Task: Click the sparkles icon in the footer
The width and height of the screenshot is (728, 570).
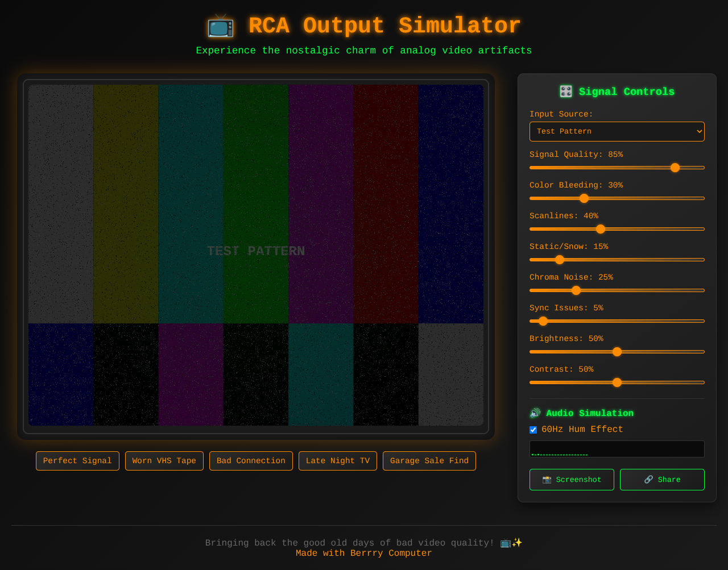Action: click(x=518, y=543)
